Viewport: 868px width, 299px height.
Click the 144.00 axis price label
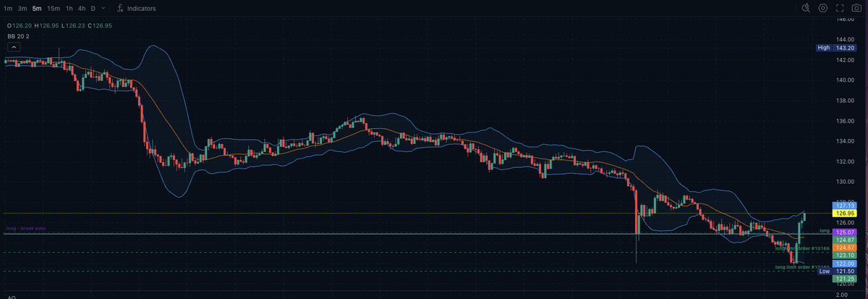(x=846, y=39)
